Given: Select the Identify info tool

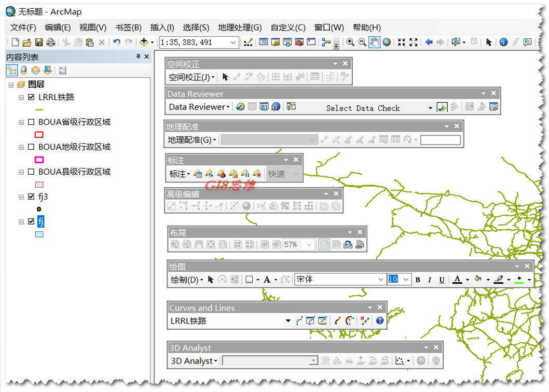Looking at the screenshot, I should [x=503, y=43].
